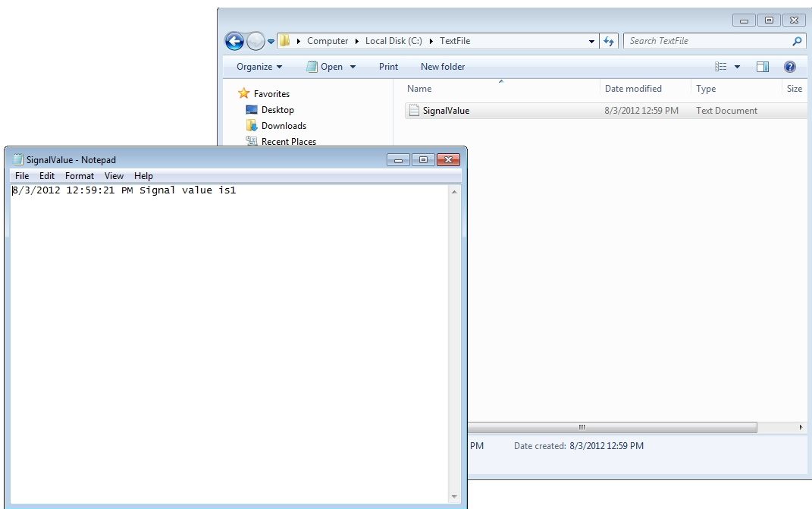The width and height of the screenshot is (812, 509).
Task: Click the Explorer horizontal scrollbar thumb
Action: point(582,428)
